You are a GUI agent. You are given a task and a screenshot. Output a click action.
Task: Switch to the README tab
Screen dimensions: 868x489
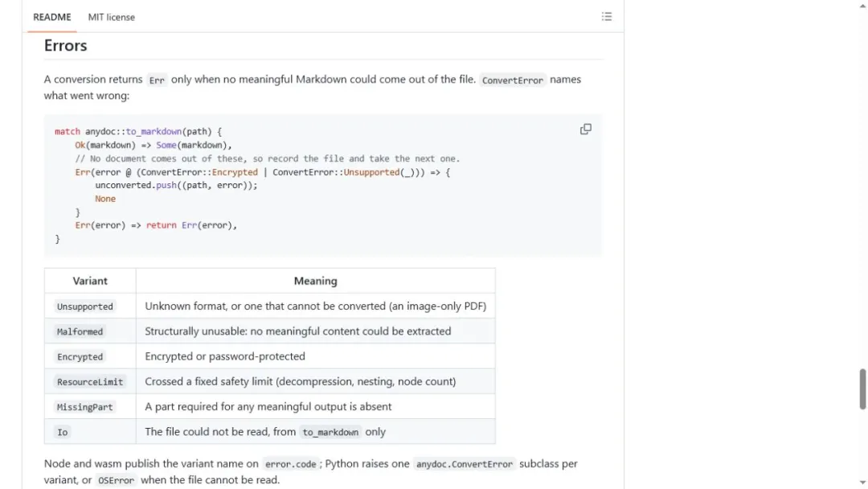coord(52,17)
